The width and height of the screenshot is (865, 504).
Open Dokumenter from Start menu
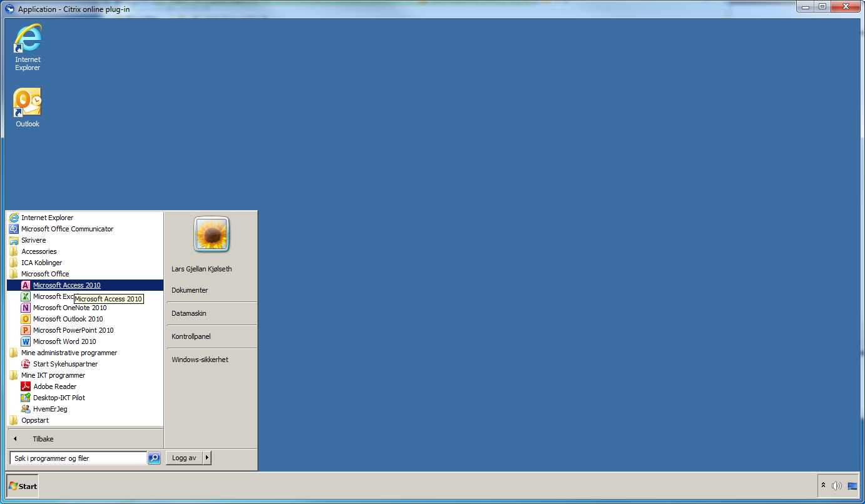click(190, 290)
